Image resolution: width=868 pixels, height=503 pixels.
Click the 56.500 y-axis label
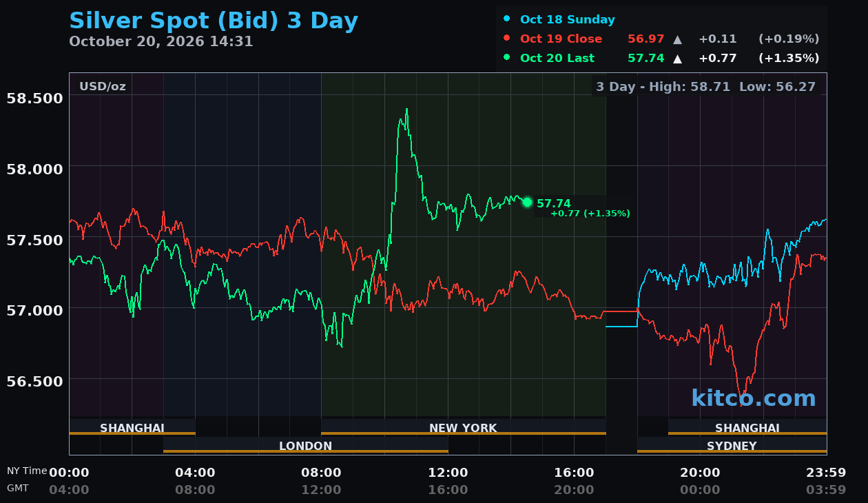[x=34, y=381]
